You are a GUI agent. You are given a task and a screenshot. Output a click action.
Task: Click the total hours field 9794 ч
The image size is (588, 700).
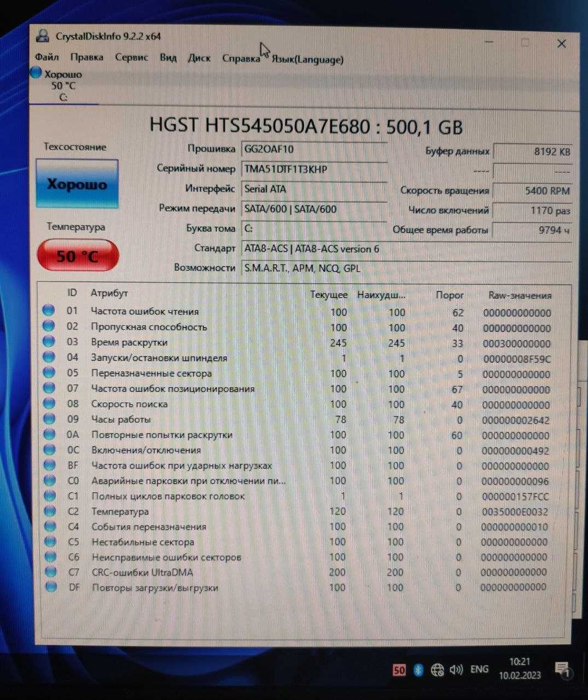(533, 230)
